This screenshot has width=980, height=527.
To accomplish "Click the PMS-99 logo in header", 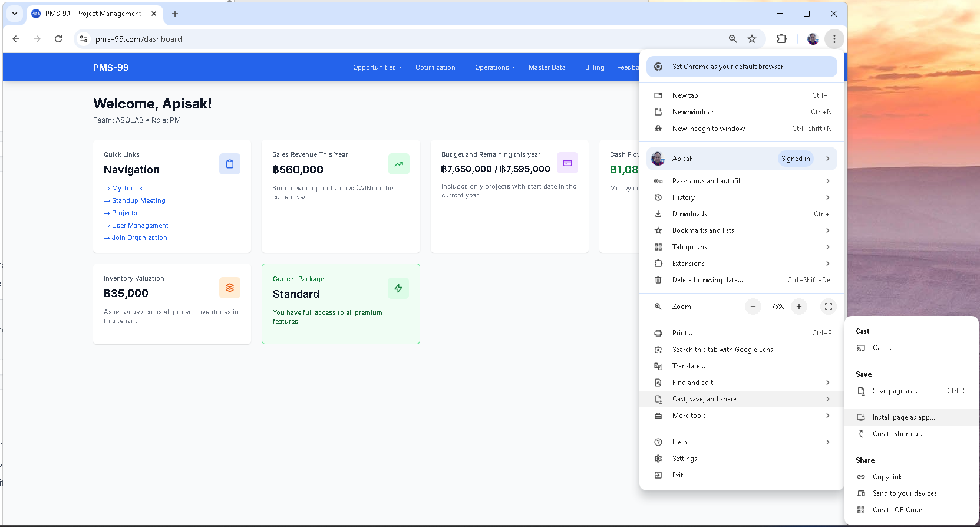I will [111, 67].
